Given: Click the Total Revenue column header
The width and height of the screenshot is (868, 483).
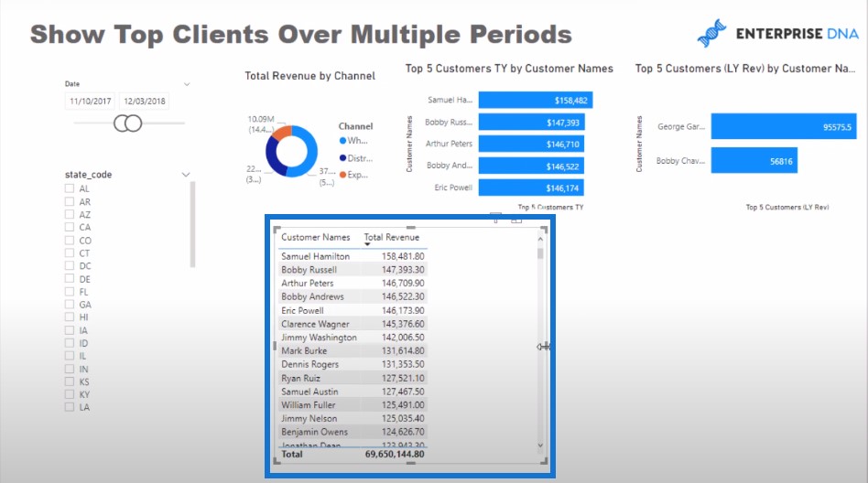Looking at the screenshot, I should tap(391, 237).
